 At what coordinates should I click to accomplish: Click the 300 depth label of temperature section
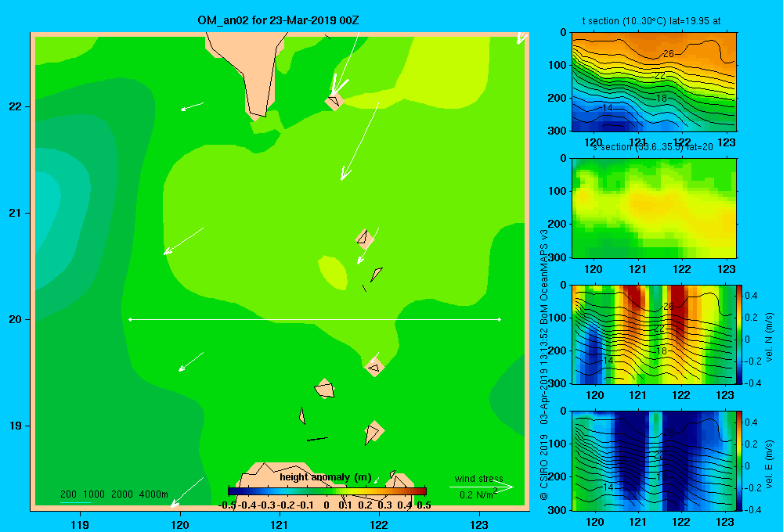coord(557,131)
